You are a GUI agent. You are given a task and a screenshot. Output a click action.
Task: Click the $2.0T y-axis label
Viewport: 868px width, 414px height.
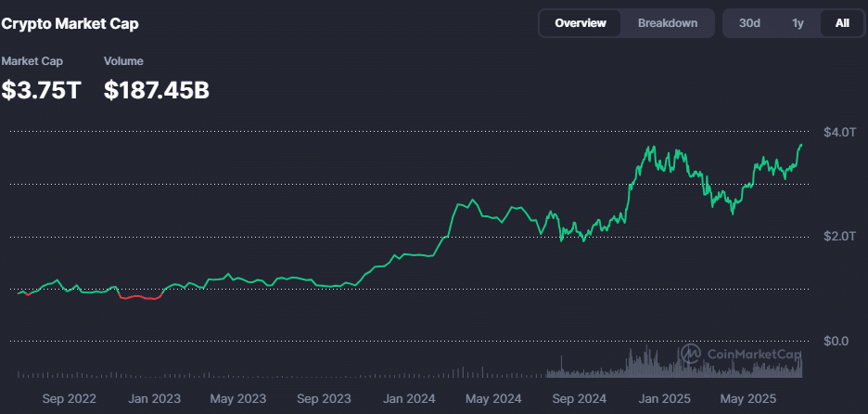838,237
